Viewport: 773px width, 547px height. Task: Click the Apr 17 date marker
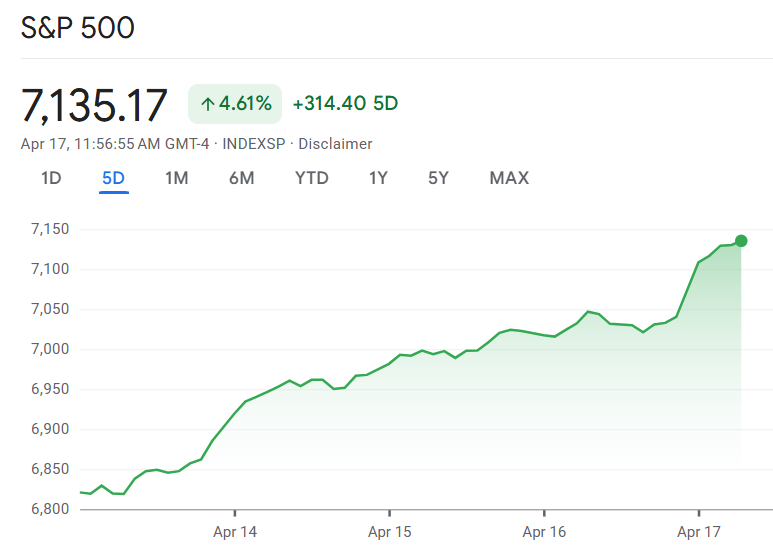(x=698, y=532)
